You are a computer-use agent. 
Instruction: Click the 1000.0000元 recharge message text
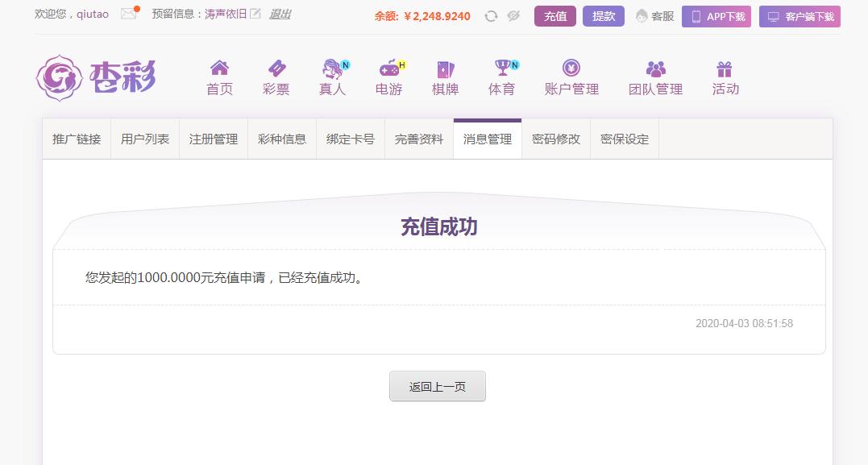(x=224, y=277)
